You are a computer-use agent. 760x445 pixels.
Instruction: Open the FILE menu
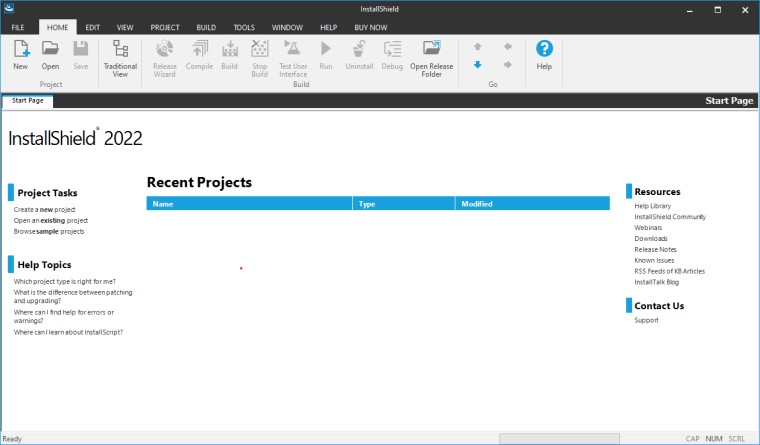click(x=18, y=28)
